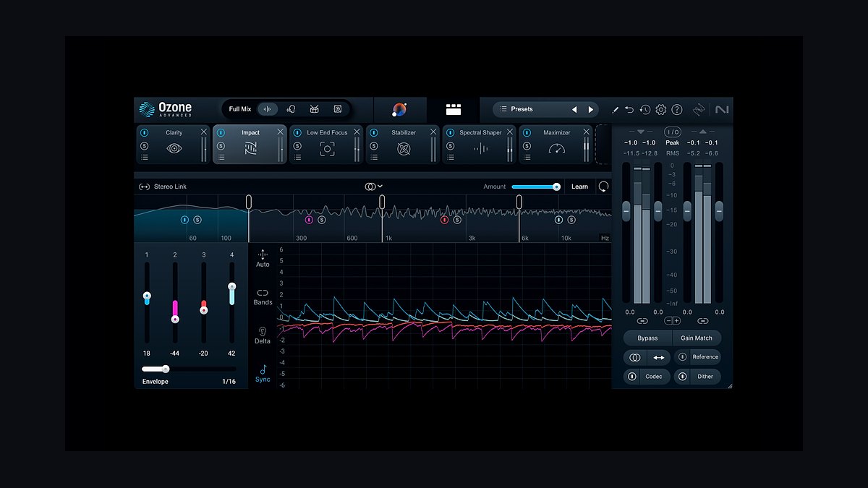Solo the Spectral Shaper module
Screen dimensions: 868x488
click(451, 145)
